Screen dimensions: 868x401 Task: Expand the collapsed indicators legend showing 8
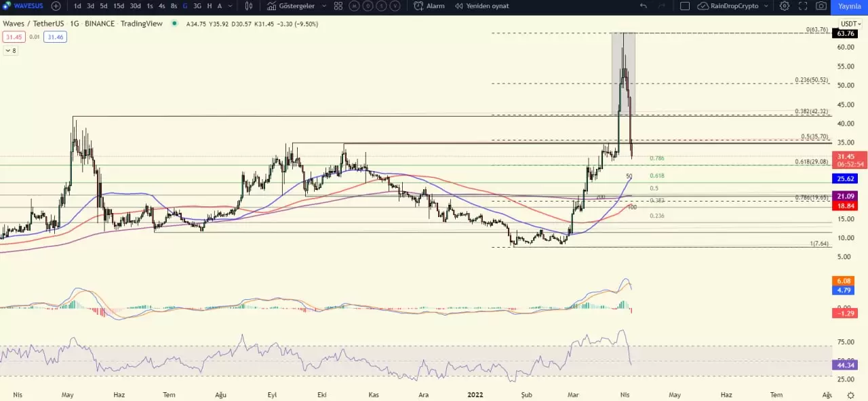pos(10,50)
